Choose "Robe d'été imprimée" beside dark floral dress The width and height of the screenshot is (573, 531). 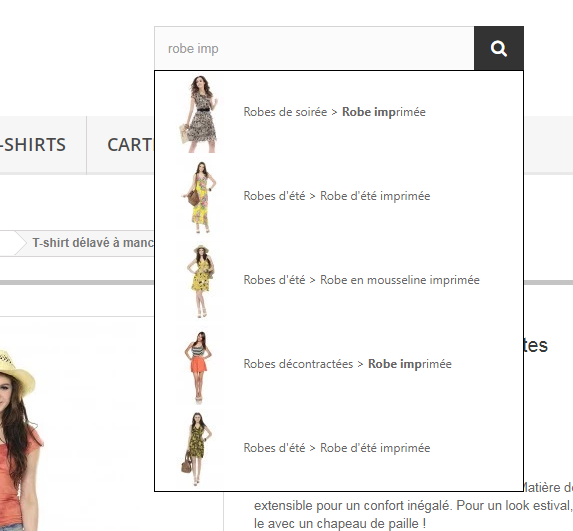pyautogui.click(x=375, y=448)
